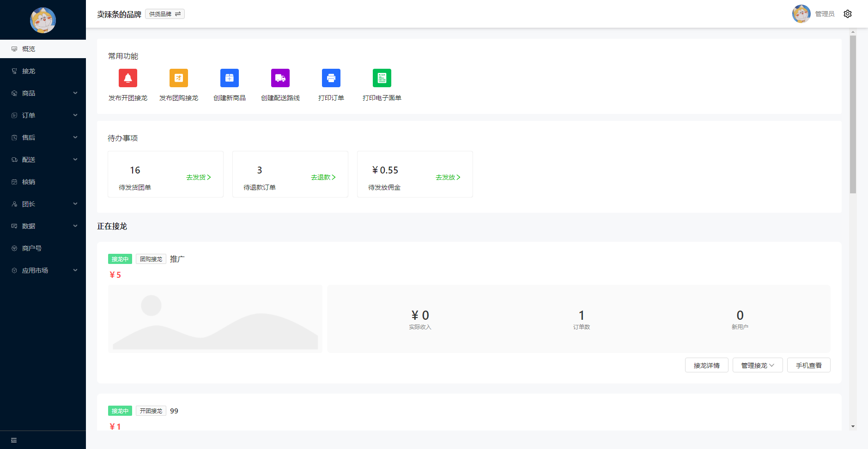
Task: Click the 发布开团接龙 label
Action: click(x=128, y=98)
